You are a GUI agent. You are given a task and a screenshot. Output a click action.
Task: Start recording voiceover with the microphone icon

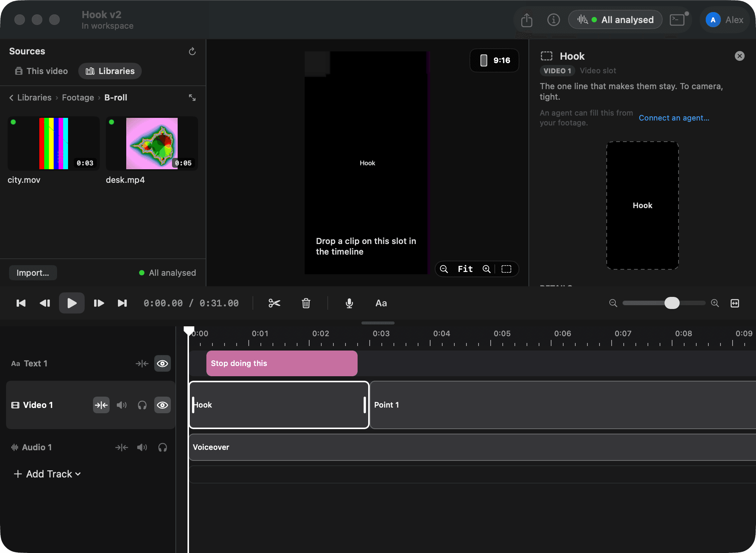point(349,303)
